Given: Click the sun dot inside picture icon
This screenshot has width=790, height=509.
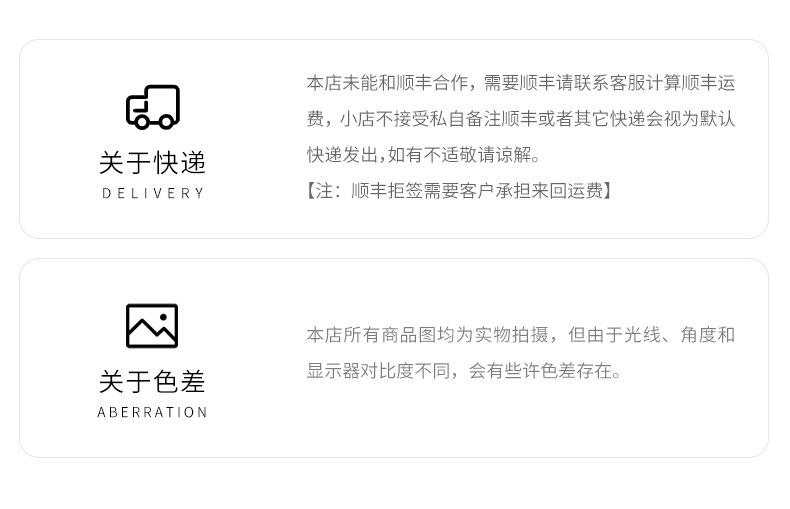Looking at the screenshot, I should pos(163,317).
